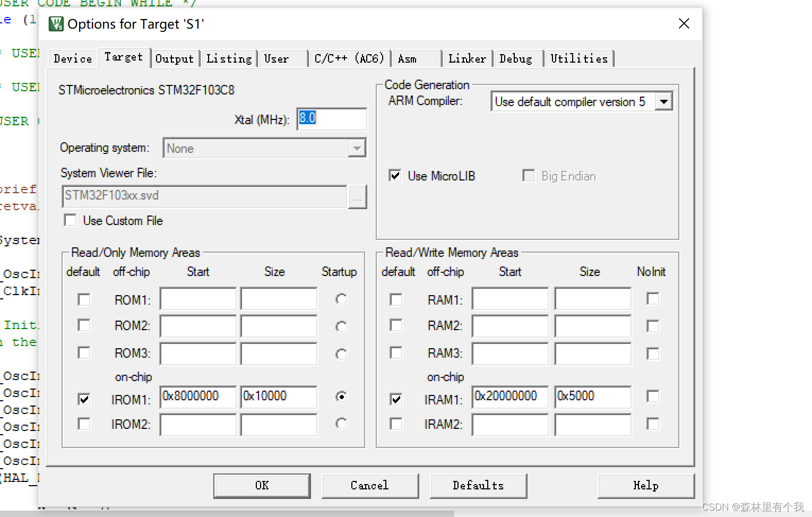The width and height of the screenshot is (812, 517).
Task: Edit the IROM1 Size field 0x10000
Action: point(279,397)
